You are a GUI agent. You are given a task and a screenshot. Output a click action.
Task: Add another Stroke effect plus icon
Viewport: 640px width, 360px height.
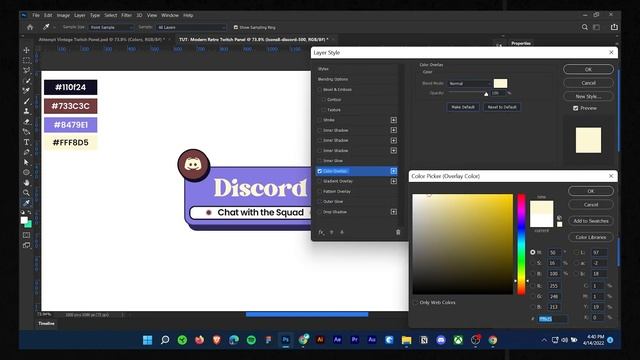click(393, 120)
